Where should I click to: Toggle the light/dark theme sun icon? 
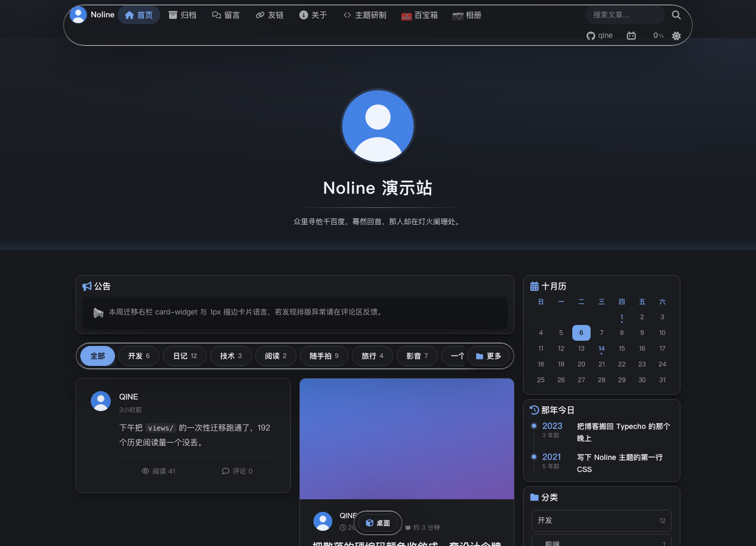[x=676, y=36]
